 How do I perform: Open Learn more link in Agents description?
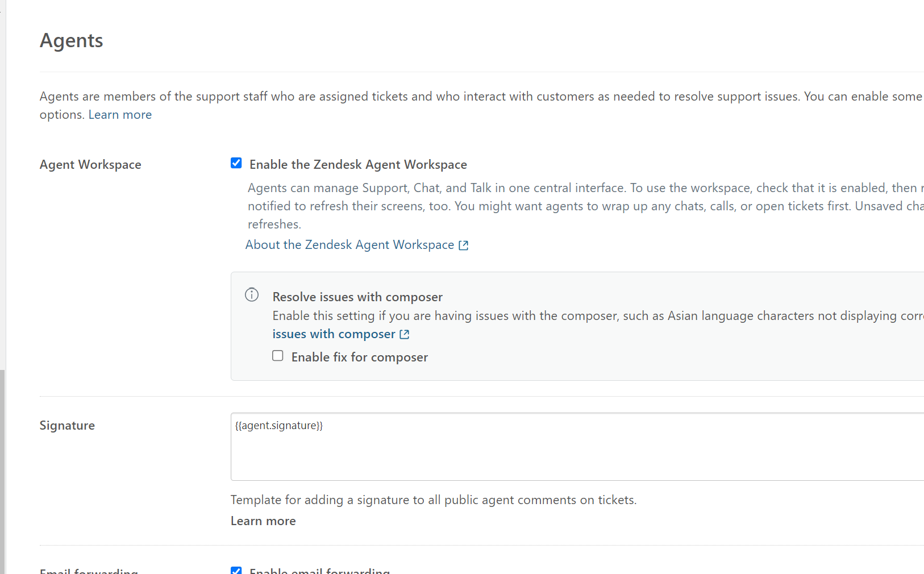click(120, 115)
